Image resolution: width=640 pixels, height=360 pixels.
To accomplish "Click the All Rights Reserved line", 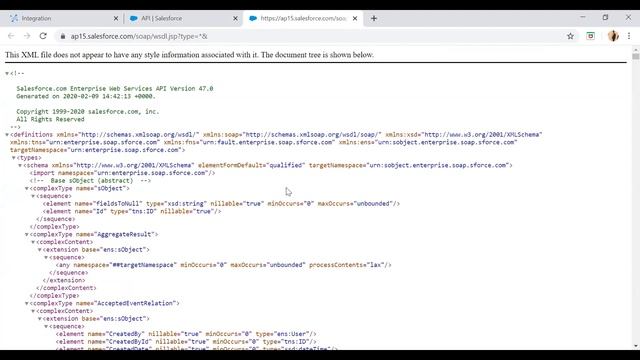I will [x=50, y=119].
